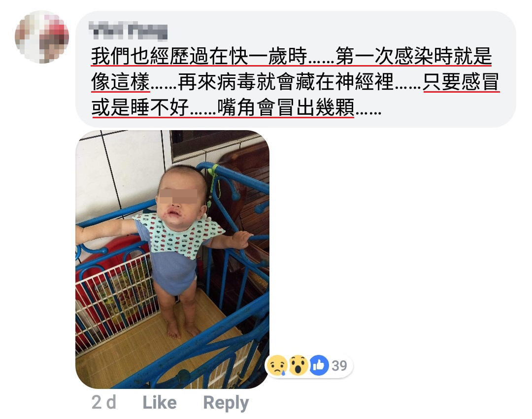This screenshot has width=532, height=419.
Task: Open the commenter's pixelated profile avatar
Action: point(42,37)
